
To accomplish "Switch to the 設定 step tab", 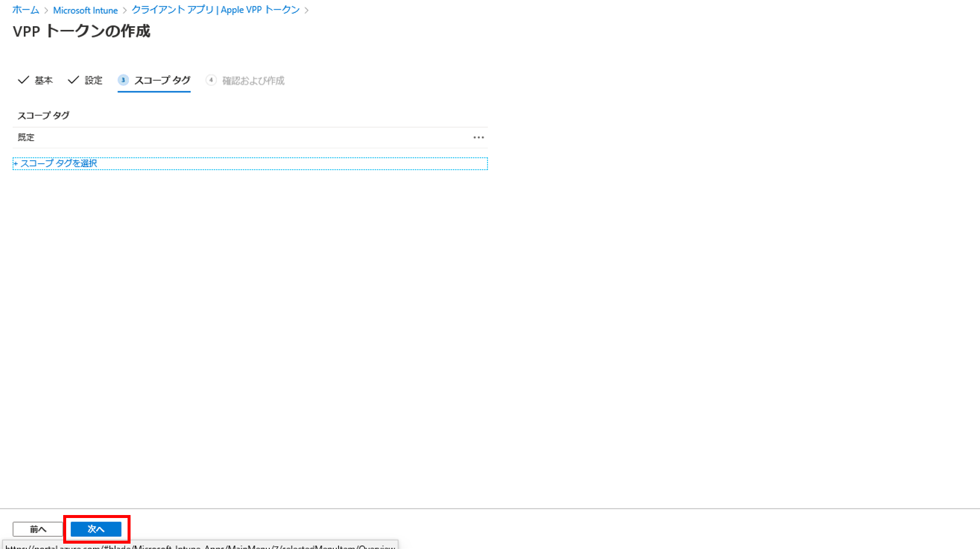I will pyautogui.click(x=94, y=80).
